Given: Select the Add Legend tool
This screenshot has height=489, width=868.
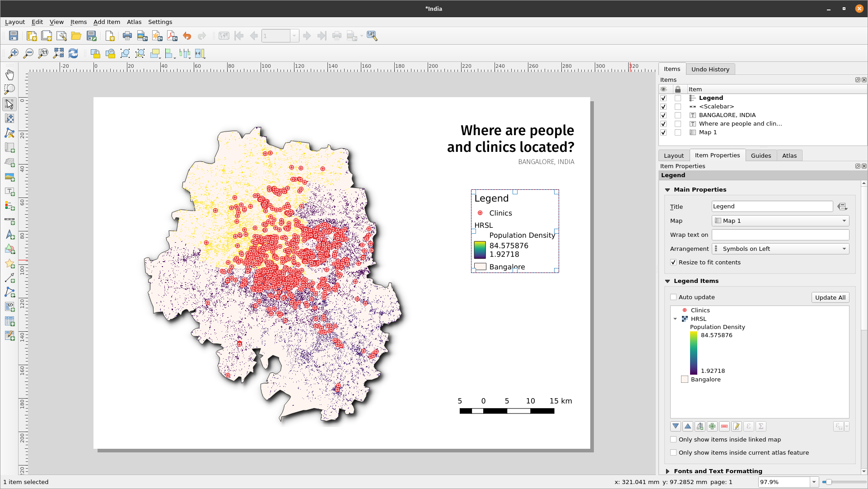Looking at the screenshot, I should (9, 206).
